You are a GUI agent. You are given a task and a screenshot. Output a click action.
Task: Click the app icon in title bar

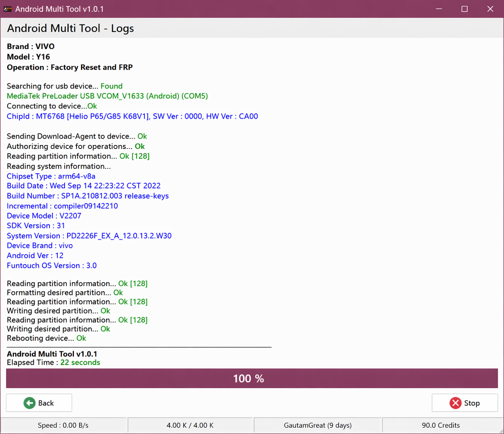coord(7,9)
